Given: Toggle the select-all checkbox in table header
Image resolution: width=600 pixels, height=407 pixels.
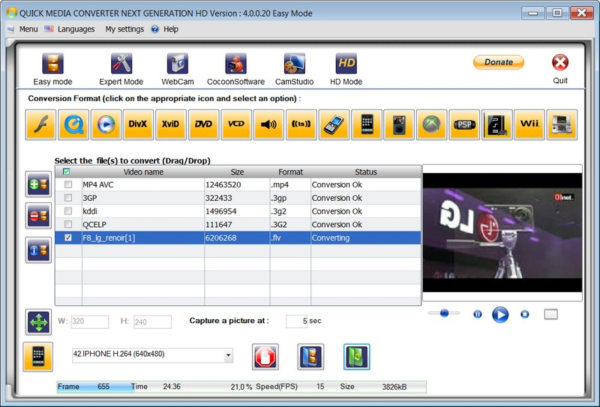Looking at the screenshot, I should click(66, 172).
